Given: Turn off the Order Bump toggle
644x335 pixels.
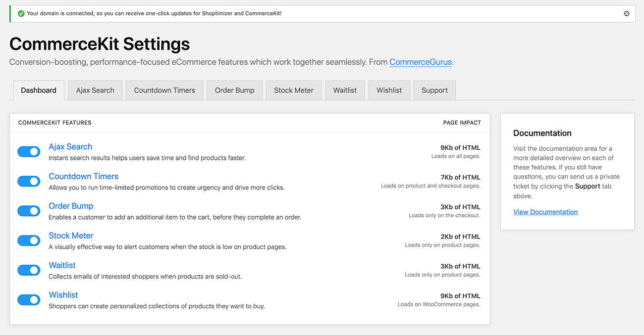Looking at the screenshot, I should 29,211.
